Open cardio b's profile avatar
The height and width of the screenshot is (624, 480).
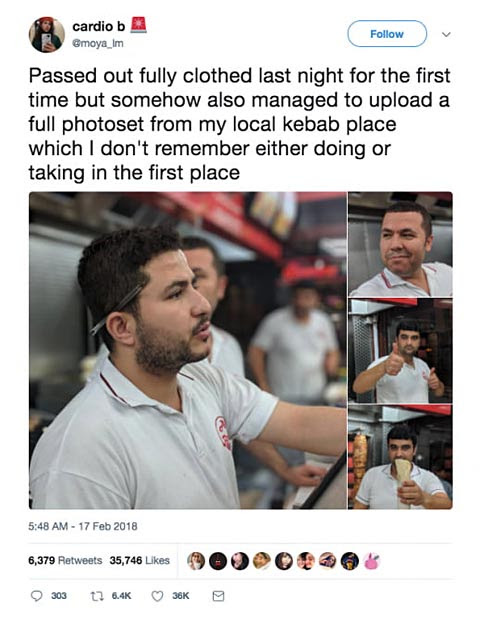coord(47,35)
